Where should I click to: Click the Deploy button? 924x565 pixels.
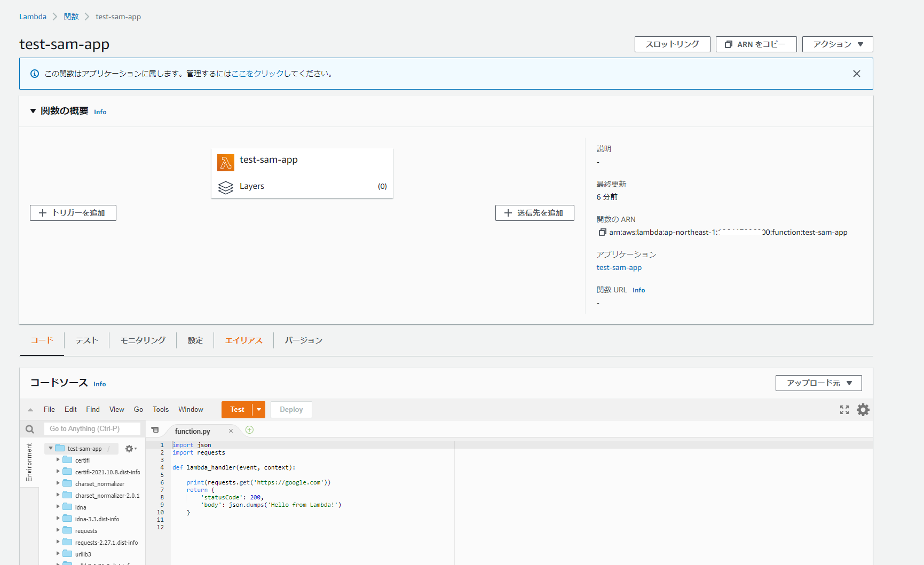point(291,410)
